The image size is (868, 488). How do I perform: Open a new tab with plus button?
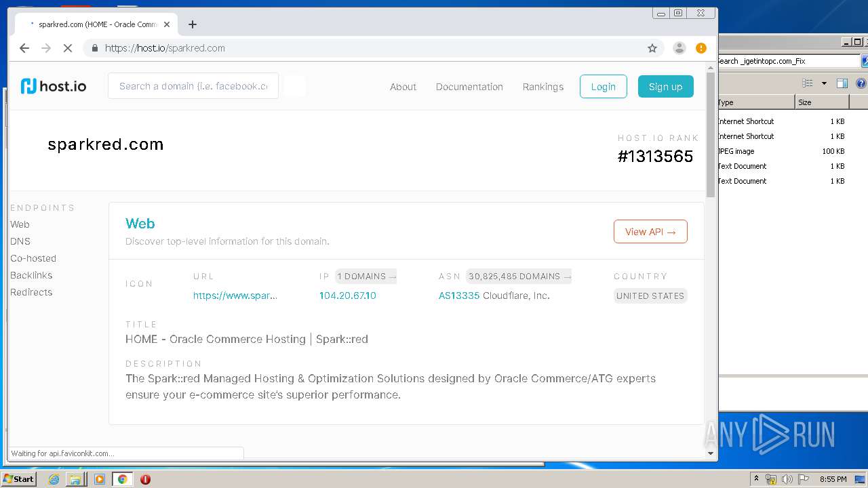click(x=193, y=24)
